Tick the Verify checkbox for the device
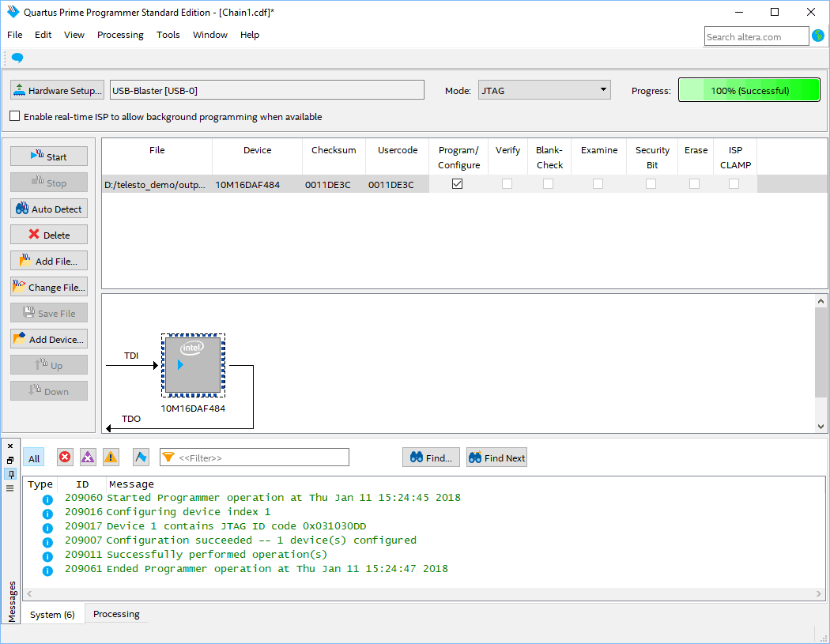This screenshot has height=644, width=830. coord(507,184)
